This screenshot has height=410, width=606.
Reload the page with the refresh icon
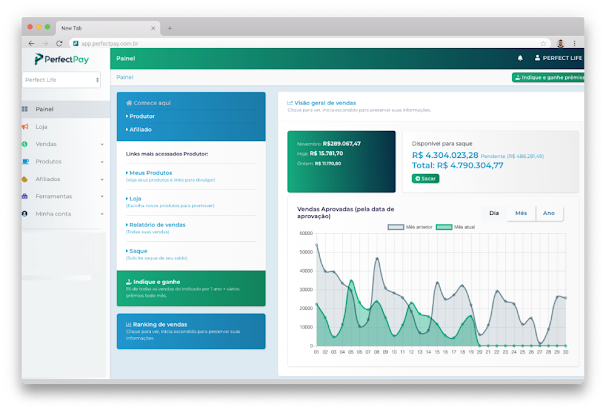[x=59, y=43]
